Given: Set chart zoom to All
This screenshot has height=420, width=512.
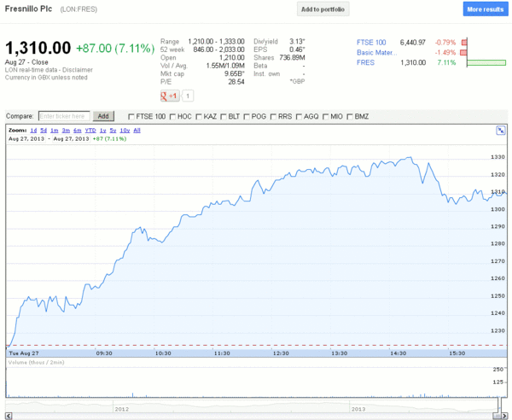Looking at the screenshot, I should point(137,131).
